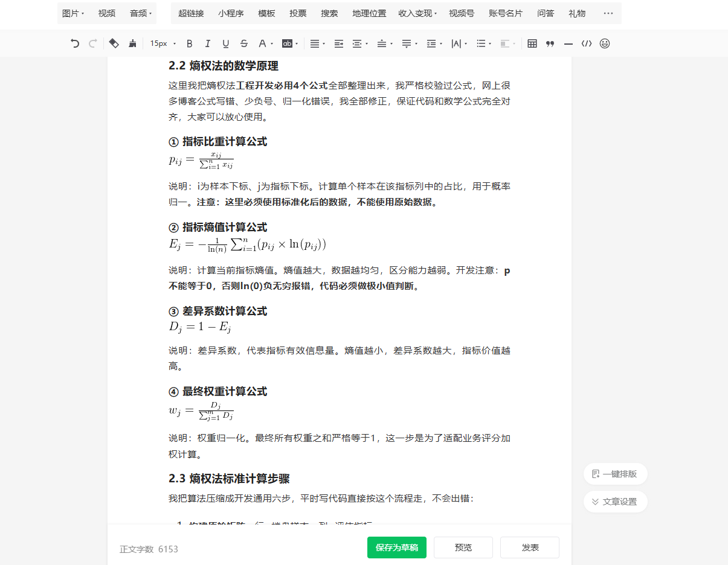Click the heading ② 指标熵值计算公式
The height and width of the screenshot is (565, 728).
(217, 228)
